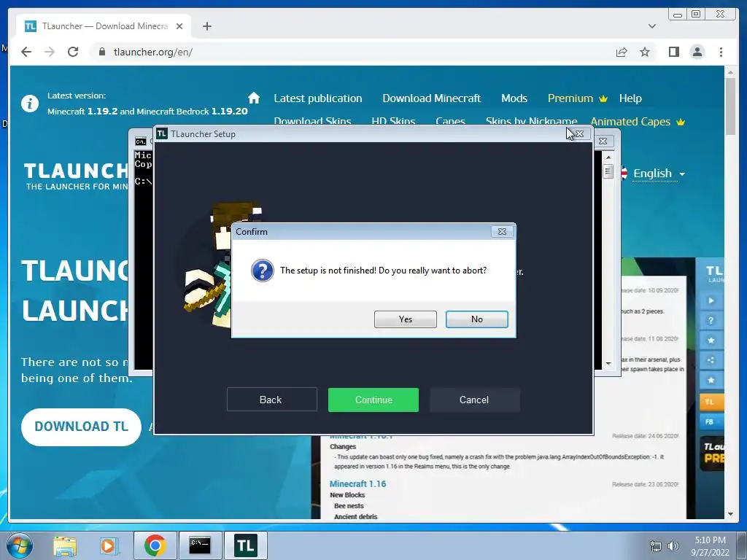Image resolution: width=747 pixels, height=560 pixels.
Task: Open Chrome side panel icon
Action: point(673,52)
